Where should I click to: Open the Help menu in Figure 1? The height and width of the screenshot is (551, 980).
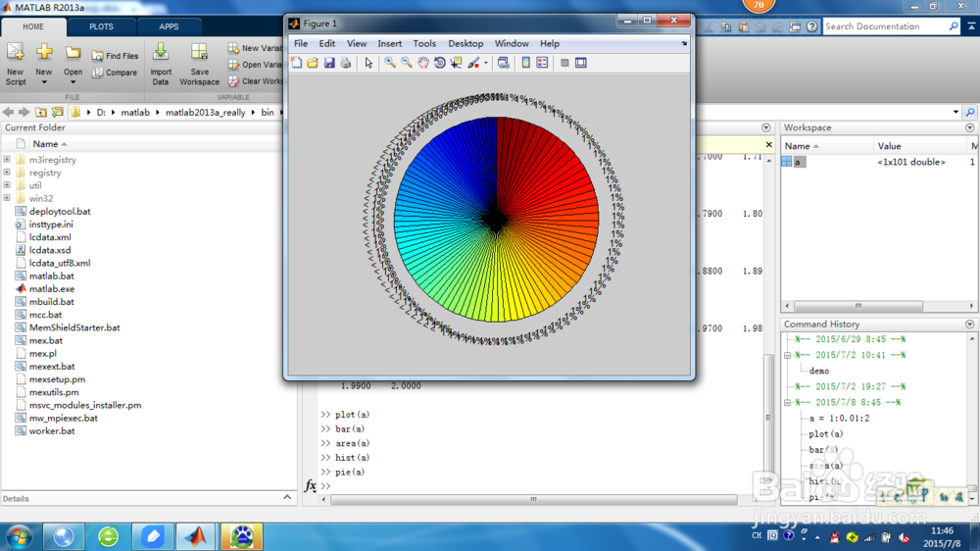550,44
